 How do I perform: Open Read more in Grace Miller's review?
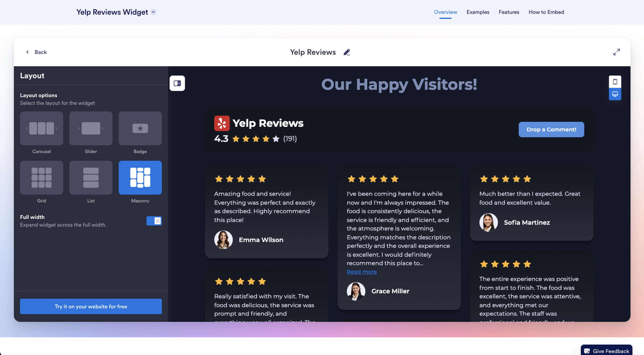tap(362, 272)
